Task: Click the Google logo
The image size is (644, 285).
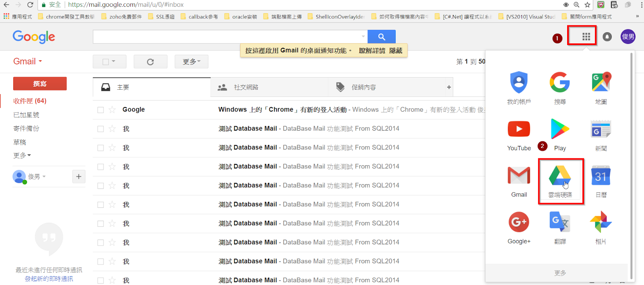Action: (x=34, y=37)
